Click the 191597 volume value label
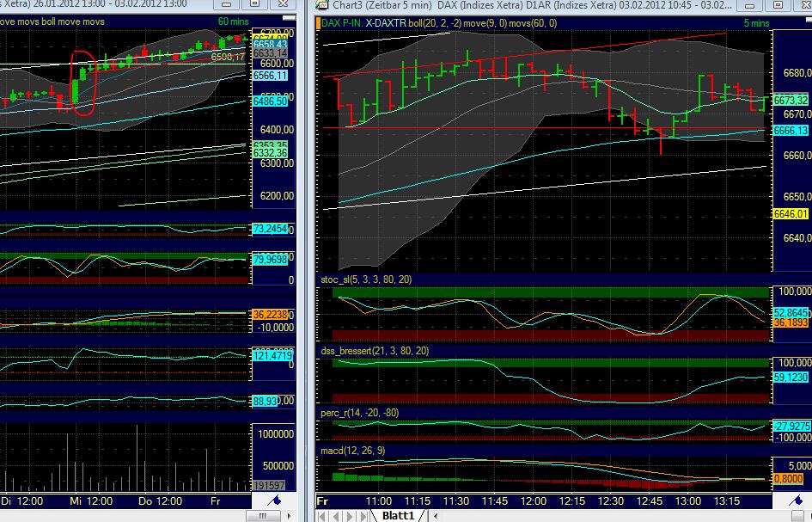 269,486
